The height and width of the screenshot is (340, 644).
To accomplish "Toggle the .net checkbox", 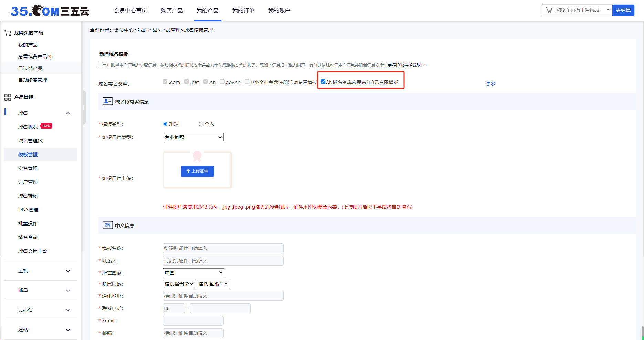I will coord(186,82).
